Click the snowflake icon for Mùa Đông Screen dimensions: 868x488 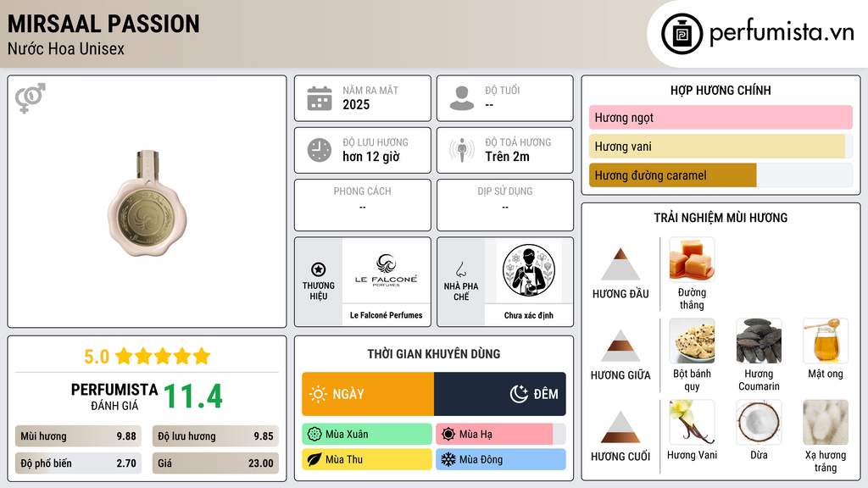[x=448, y=459]
